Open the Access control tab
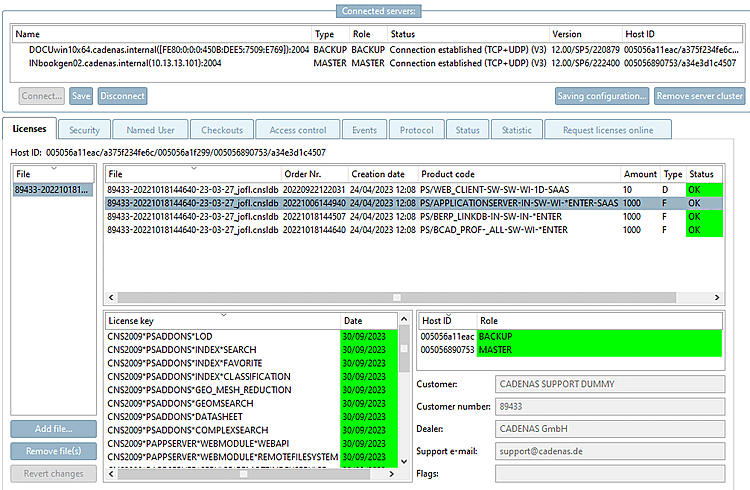The width and height of the screenshot is (750, 490). [x=298, y=130]
